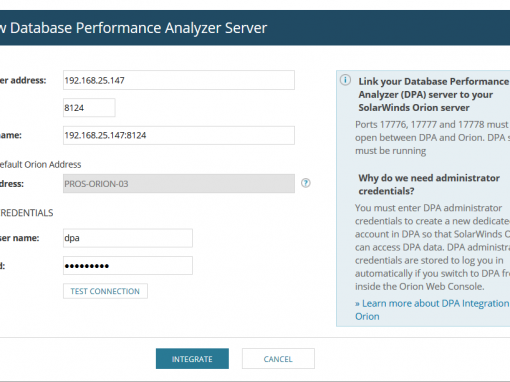Click the user name field containing dpa
Viewport: 510px width, 382px height.
click(128, 238)
